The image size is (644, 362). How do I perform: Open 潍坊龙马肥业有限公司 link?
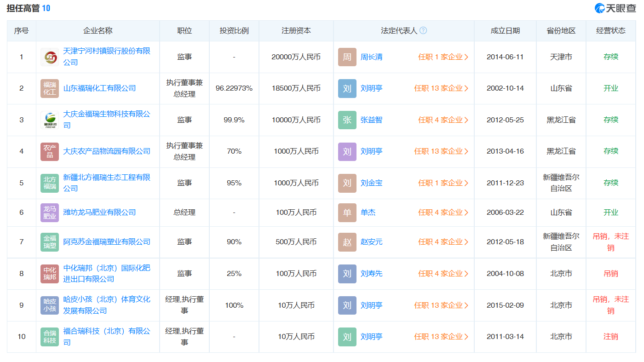pos(99,213)
